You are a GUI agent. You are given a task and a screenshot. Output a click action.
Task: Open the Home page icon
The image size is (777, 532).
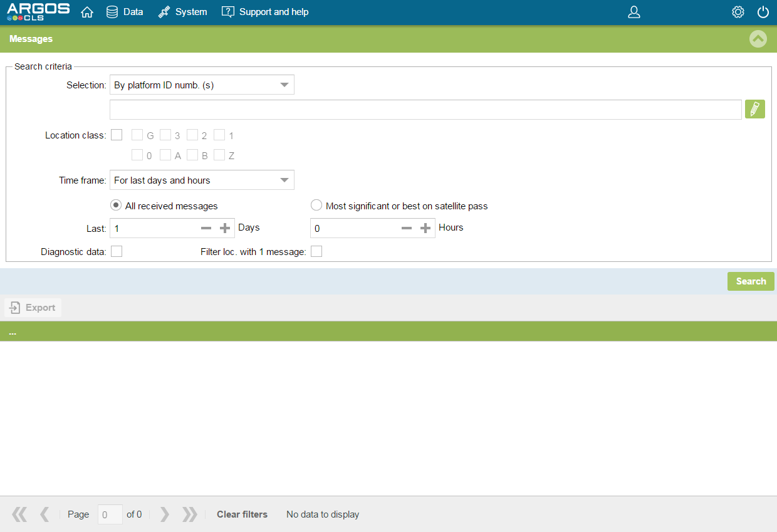[x=87, y=11]
